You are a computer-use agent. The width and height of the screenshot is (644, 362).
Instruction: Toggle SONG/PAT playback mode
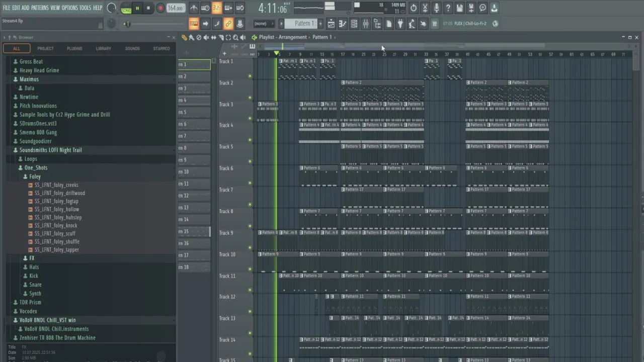pos(126,8)
